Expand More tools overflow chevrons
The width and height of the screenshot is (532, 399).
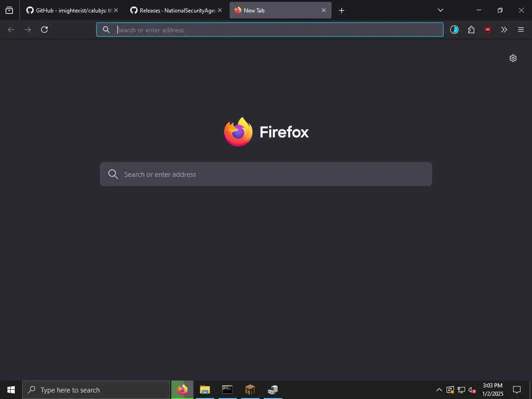(504, 30)
